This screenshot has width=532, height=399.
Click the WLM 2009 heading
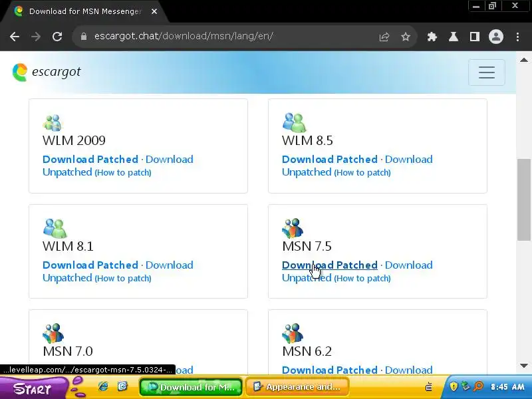pyautogui.click(x=74, y=140)
